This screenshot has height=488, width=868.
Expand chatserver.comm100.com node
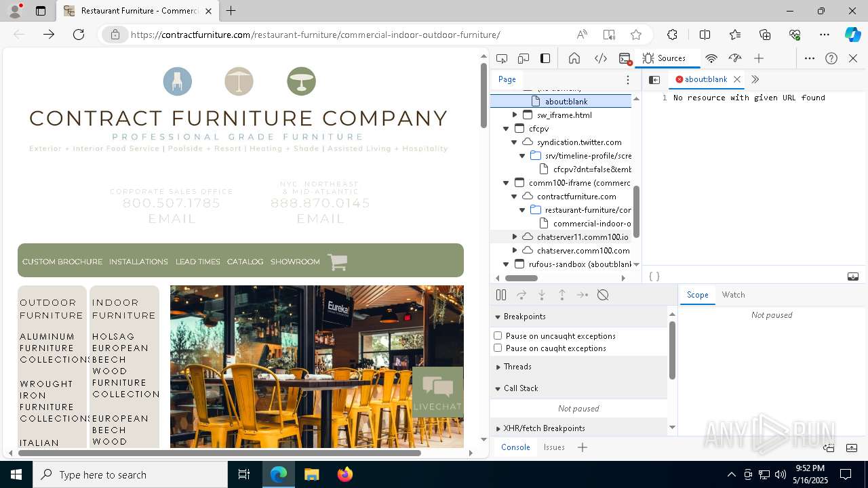(x=515, y=250)
